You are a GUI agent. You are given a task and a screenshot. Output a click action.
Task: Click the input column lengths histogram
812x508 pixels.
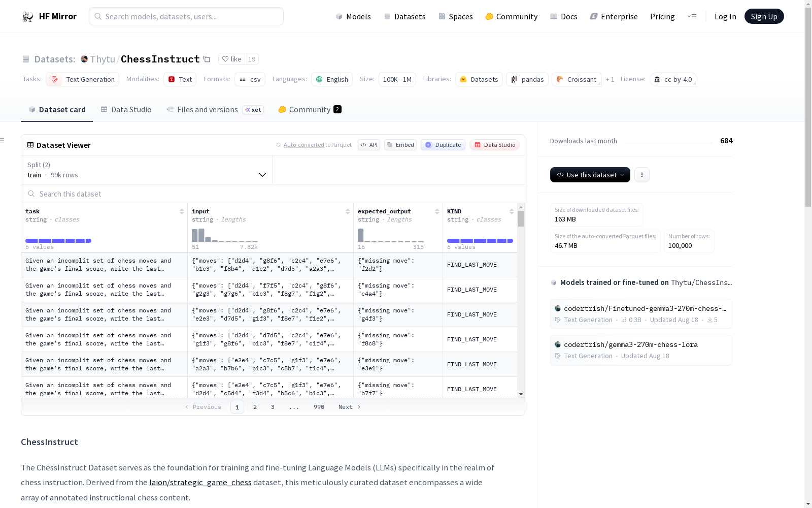click(225, 235)
